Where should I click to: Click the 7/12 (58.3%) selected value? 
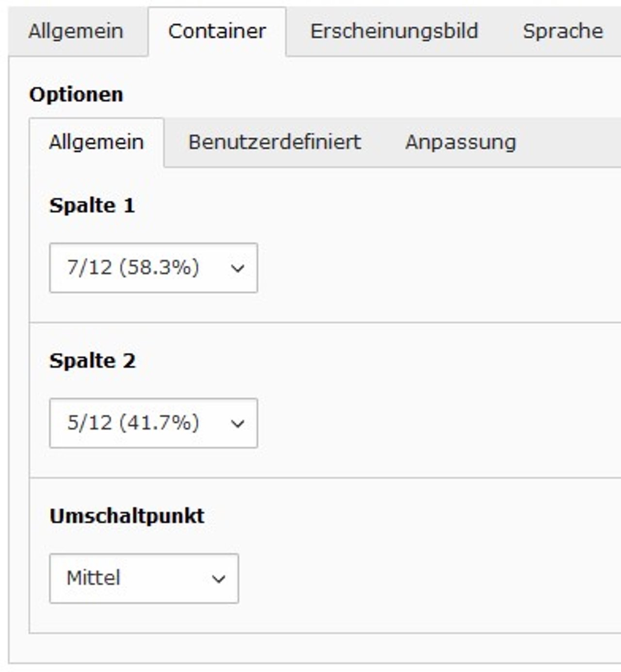133,268
